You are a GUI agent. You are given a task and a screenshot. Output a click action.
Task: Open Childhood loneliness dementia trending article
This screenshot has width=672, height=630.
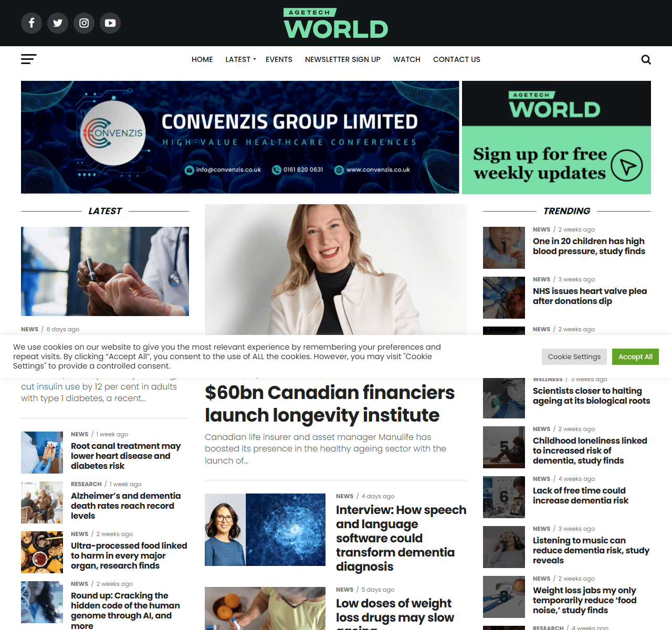[590, 450]
